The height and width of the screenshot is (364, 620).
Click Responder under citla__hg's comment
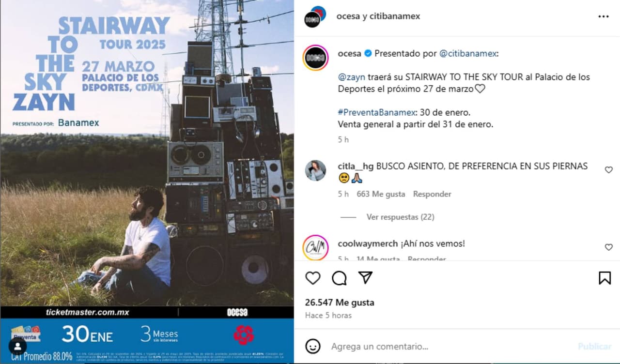click(432, 194)
